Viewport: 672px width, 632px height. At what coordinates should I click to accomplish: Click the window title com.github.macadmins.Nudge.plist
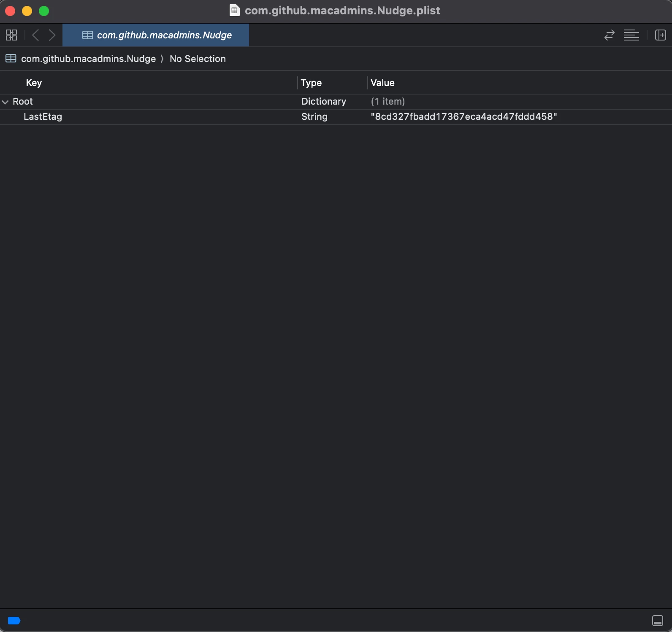pyautogui.click(x=342, y=10)
